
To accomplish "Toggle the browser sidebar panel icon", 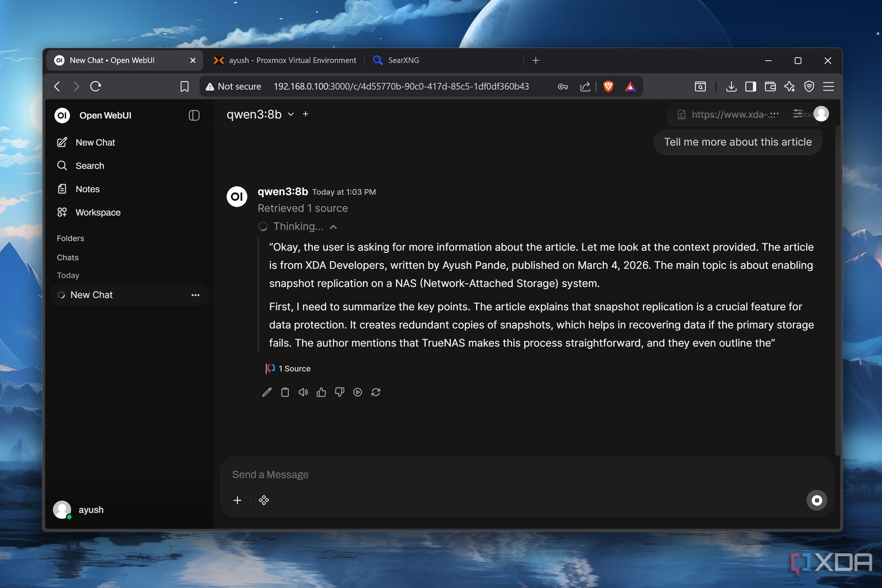I will (751, 87).
